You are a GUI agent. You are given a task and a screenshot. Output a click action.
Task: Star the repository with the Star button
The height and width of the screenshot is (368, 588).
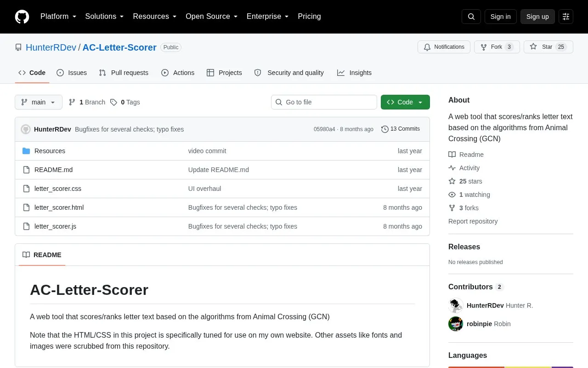point(548,47)
